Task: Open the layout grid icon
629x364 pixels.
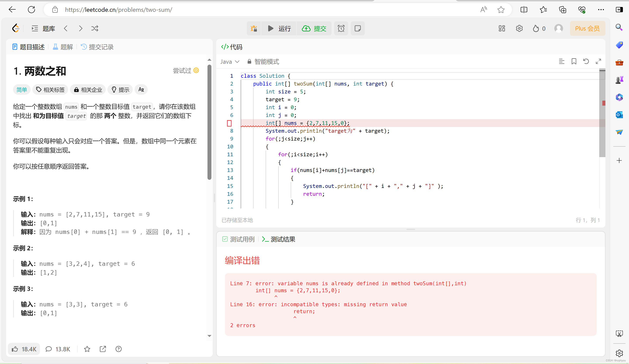Action: click(x=502, y=28)
